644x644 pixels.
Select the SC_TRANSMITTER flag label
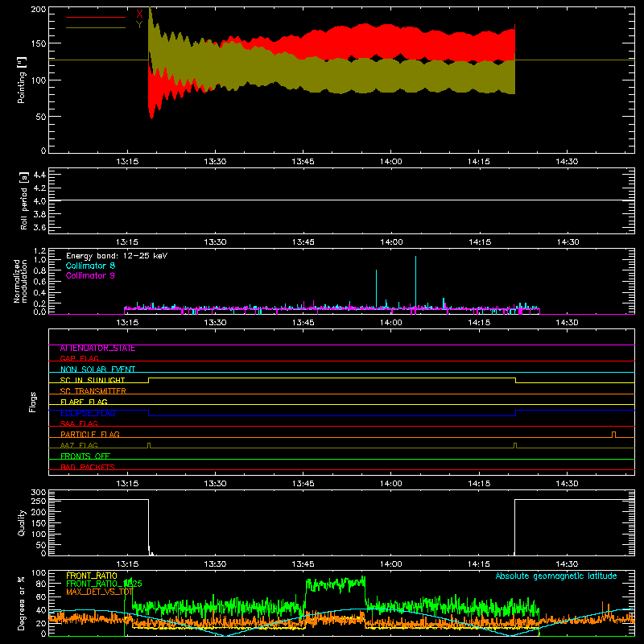click(93, 391)
